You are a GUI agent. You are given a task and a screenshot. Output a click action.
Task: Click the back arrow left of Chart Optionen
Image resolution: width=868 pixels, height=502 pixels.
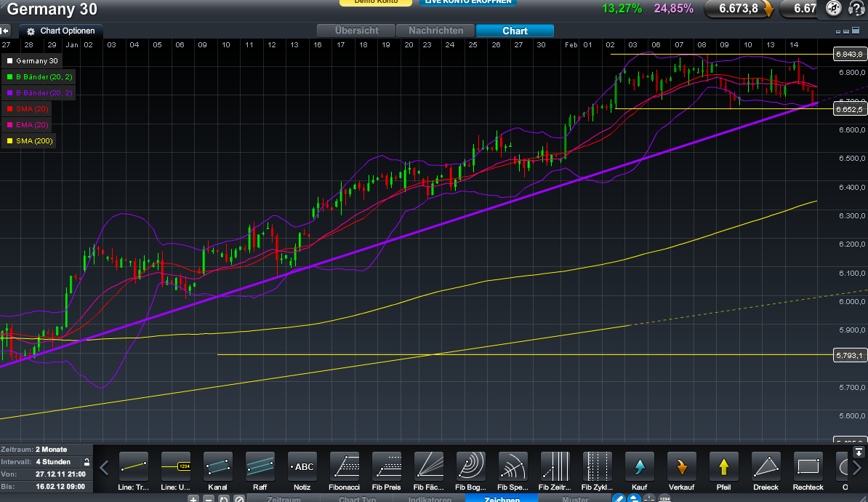(5, 31)
